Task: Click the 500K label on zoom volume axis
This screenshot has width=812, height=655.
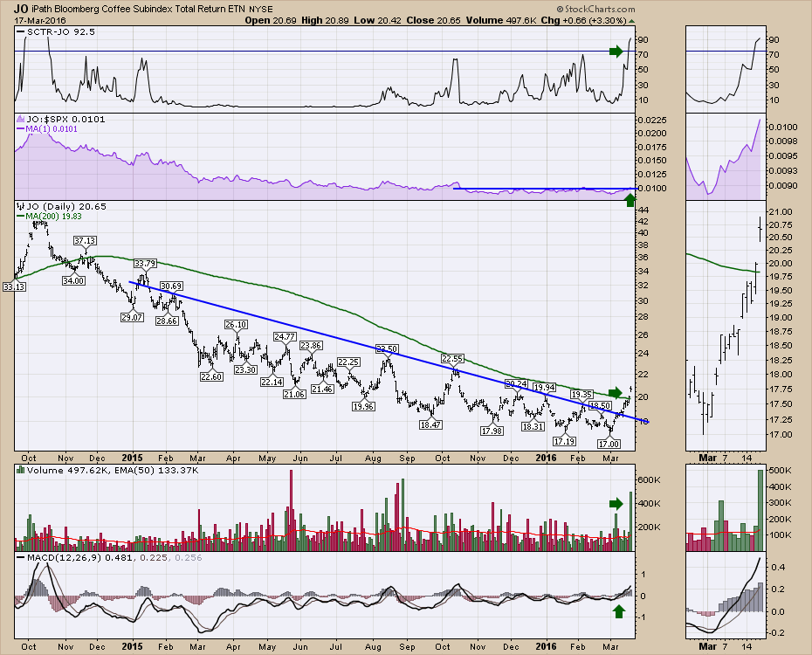Action: pyautogui.click(x=781, y=470)
